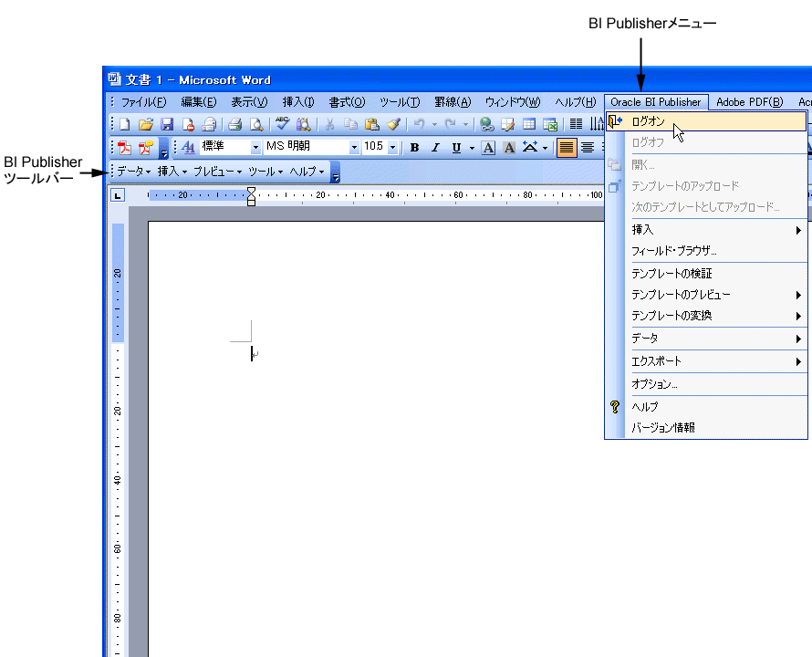Click the Undo arrow icon
The height and width of the screenshot is (657, 812).
[420, 124]
